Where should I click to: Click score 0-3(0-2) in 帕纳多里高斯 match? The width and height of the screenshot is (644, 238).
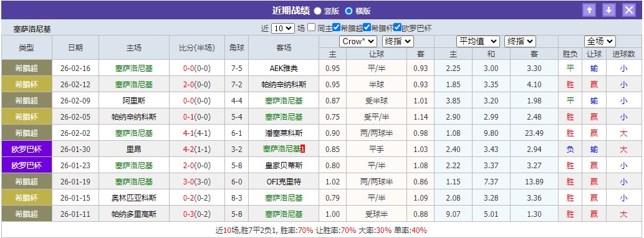point(197,214)
